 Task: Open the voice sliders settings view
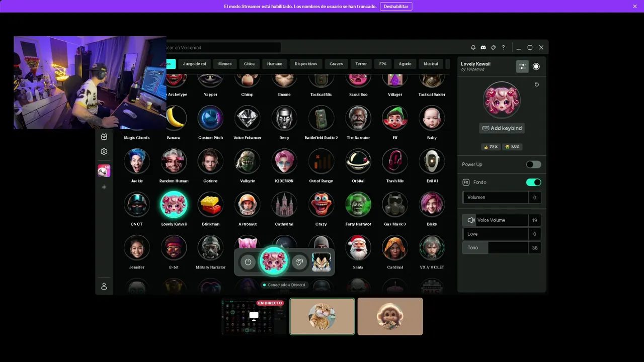(x=522, y=66)
